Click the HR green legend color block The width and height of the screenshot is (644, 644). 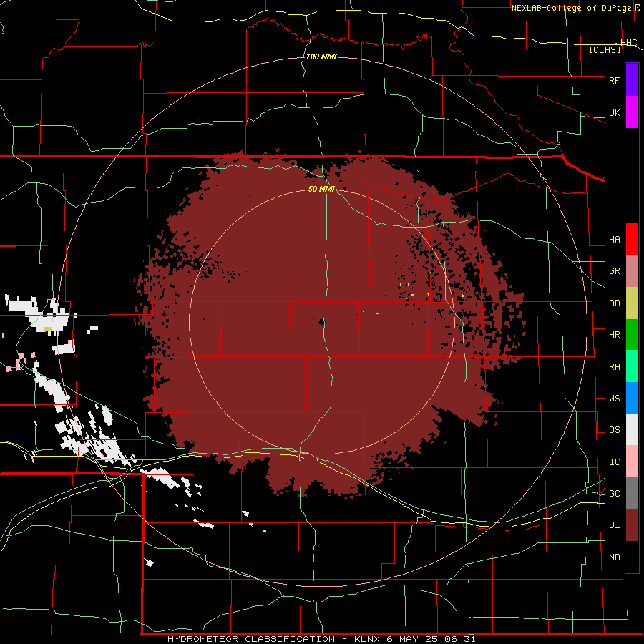coord(632,334)
